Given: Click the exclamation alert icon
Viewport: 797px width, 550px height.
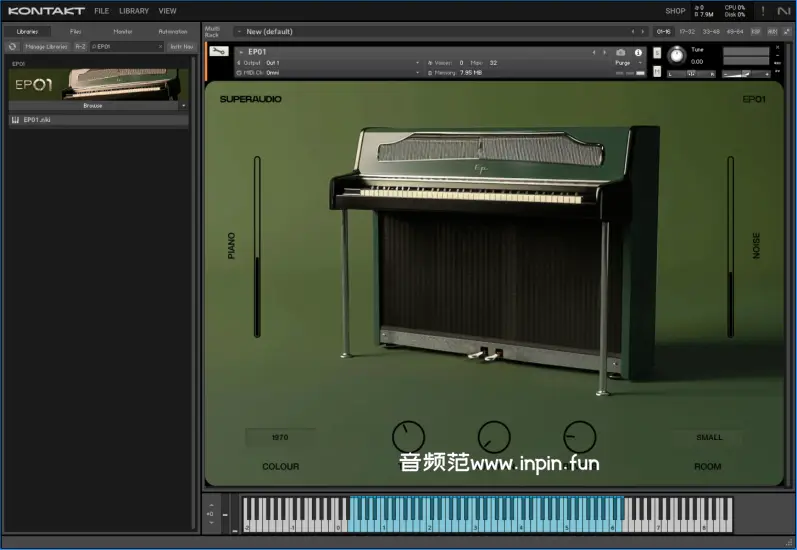Looking at the screenshot, I should [x=763, y=11].
